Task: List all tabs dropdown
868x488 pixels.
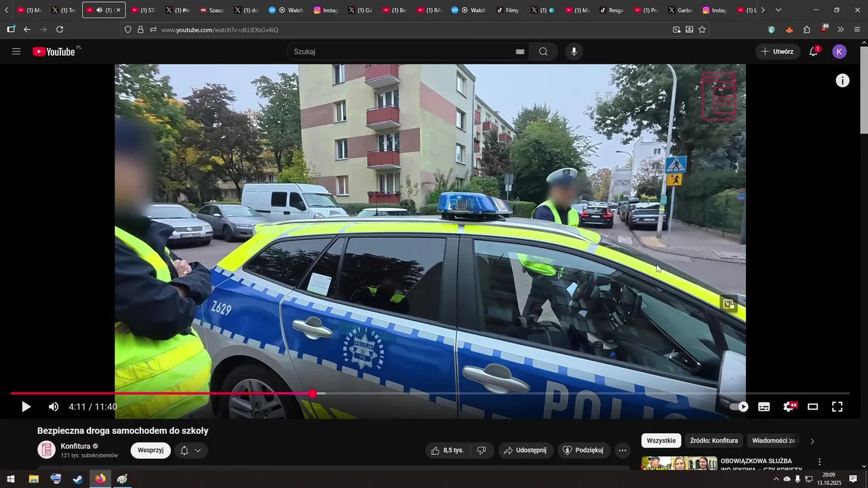Action: coord(778,10)
